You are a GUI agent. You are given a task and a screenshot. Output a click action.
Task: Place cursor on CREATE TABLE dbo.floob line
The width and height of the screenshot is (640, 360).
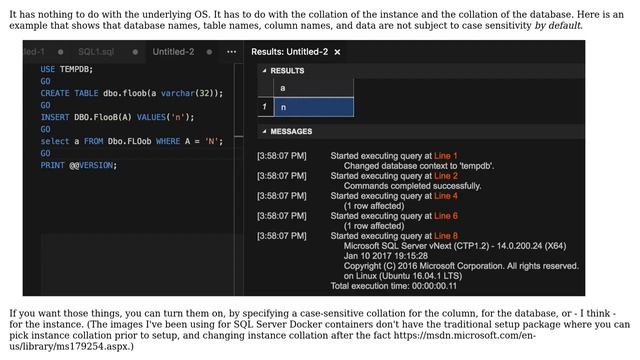[x=131, y=93]
